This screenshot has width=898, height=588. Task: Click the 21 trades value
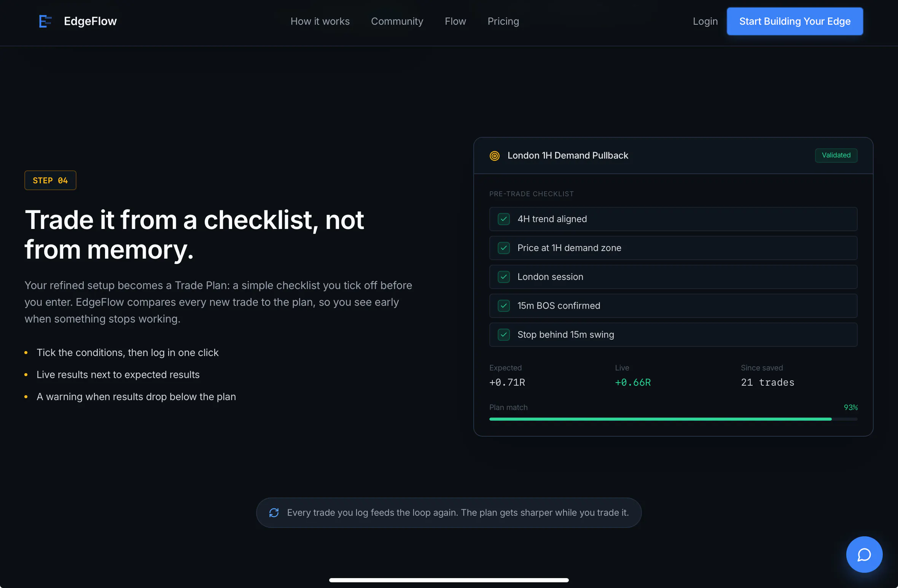tap(767, 382)
